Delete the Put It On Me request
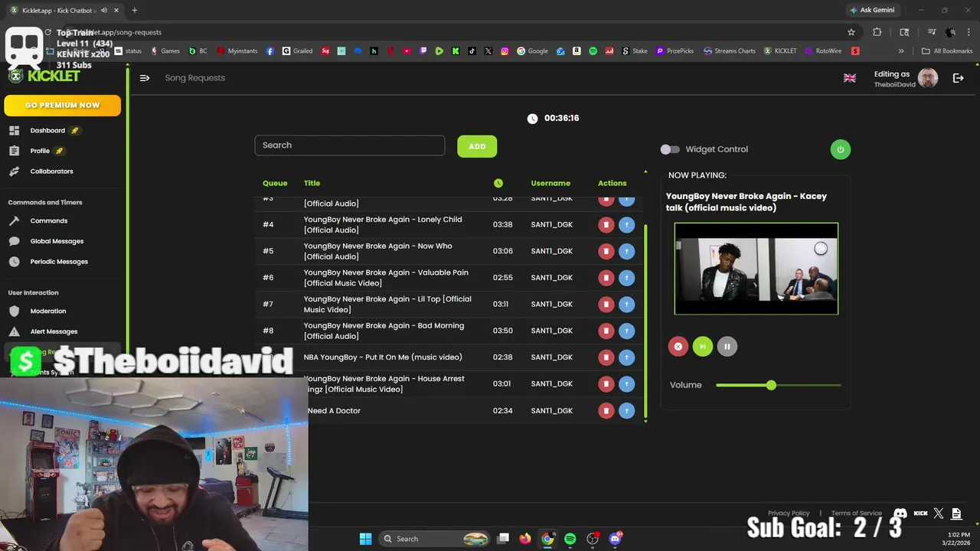Viewport: 980px width, 551px height. 606,357
